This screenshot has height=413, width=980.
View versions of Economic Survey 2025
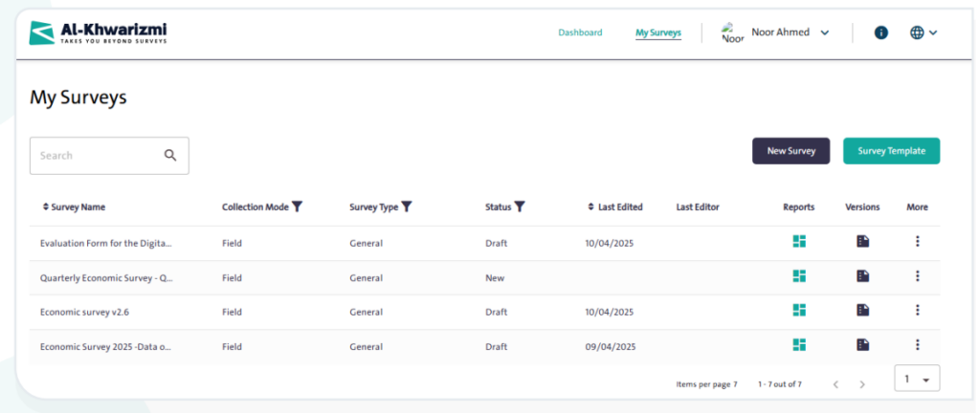(x=862, y=345)
